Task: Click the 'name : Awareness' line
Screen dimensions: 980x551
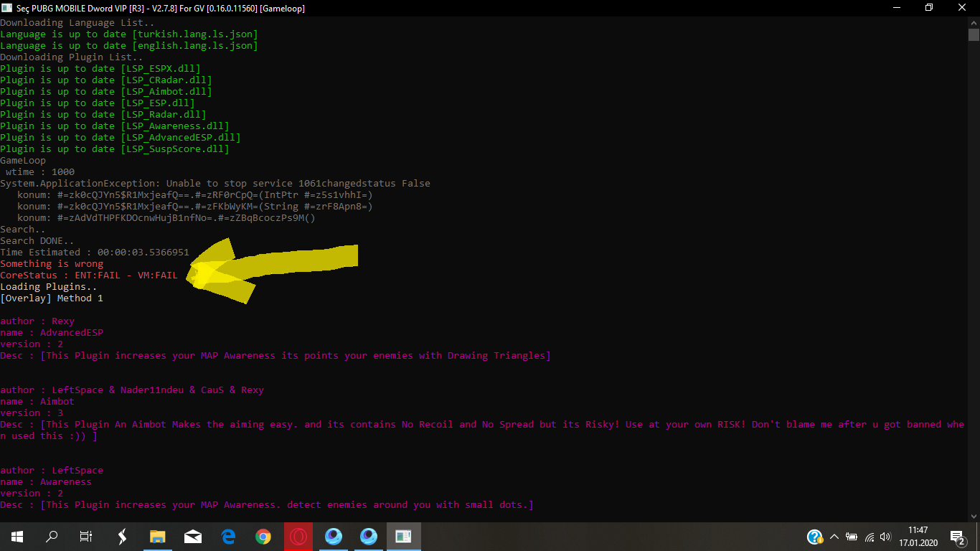Action: [x=46, y=482]
